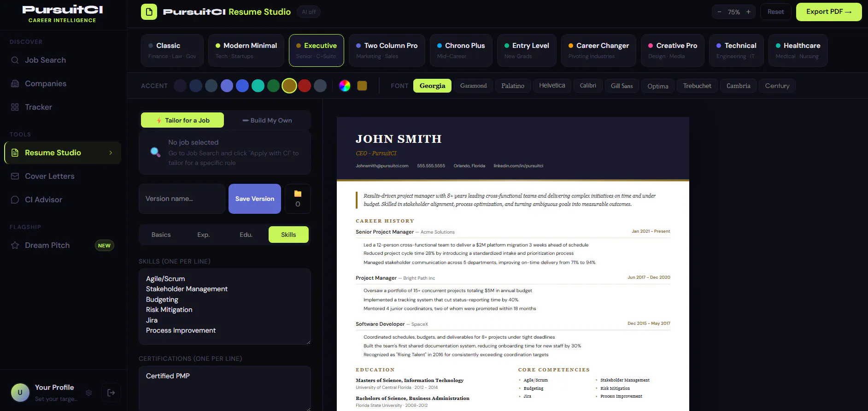868x411 pixels.
Task: Toggle the AI off switch
Action: tap(309, 12)
